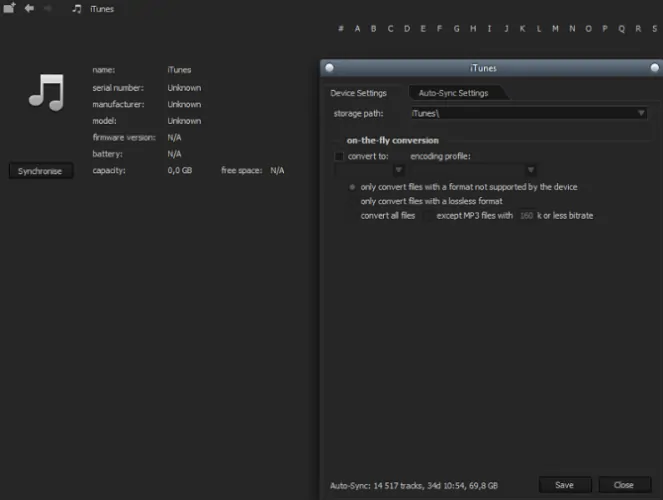Click the new tab icon at top-left

coord(9,8)
